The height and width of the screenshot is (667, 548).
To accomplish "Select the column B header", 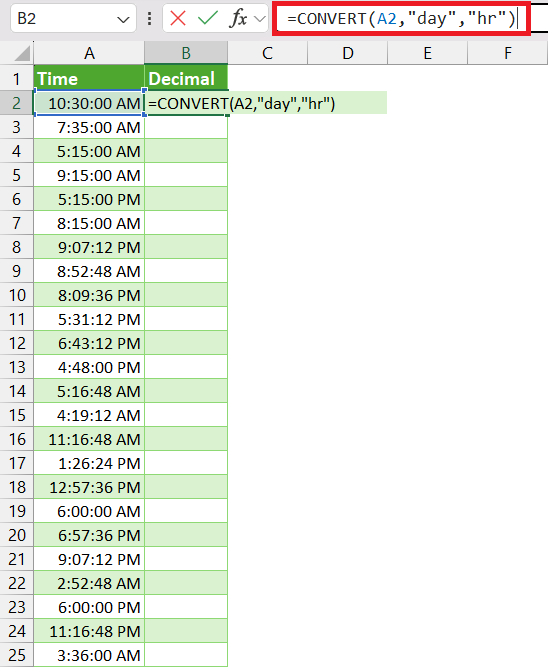I will click(186, 53).
